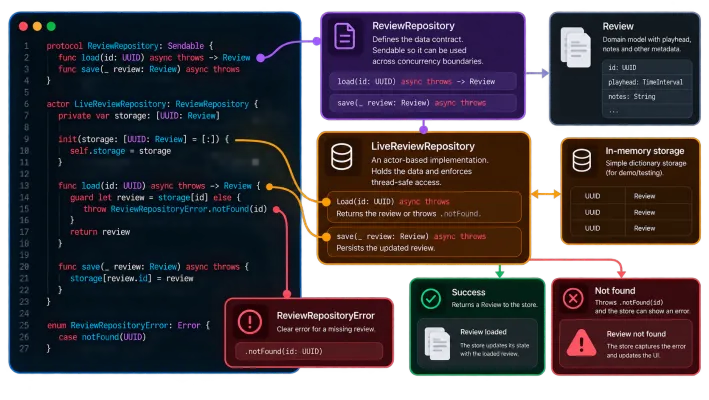Viewport: 709px width, 400px height.
Task: Click the 'self.storage = storage' line
Action: click(x=120, y=151)
